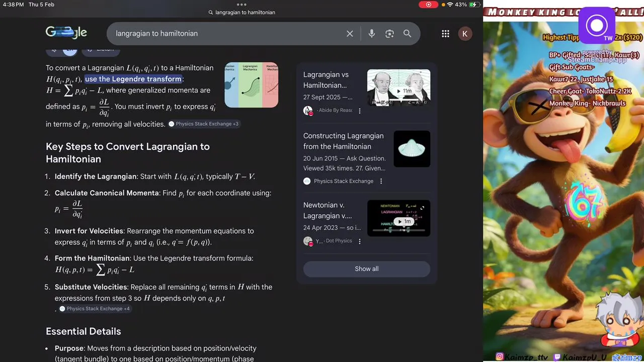Open the account avatar labeled K
The height and width of the screenshot is (362, 644).
[x=465, y=34]
